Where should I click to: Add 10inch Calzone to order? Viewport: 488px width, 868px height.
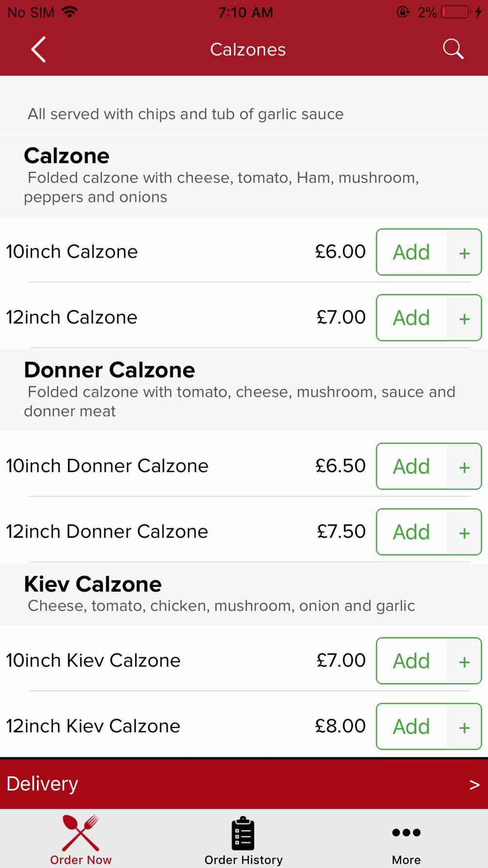tap(411, 252)
